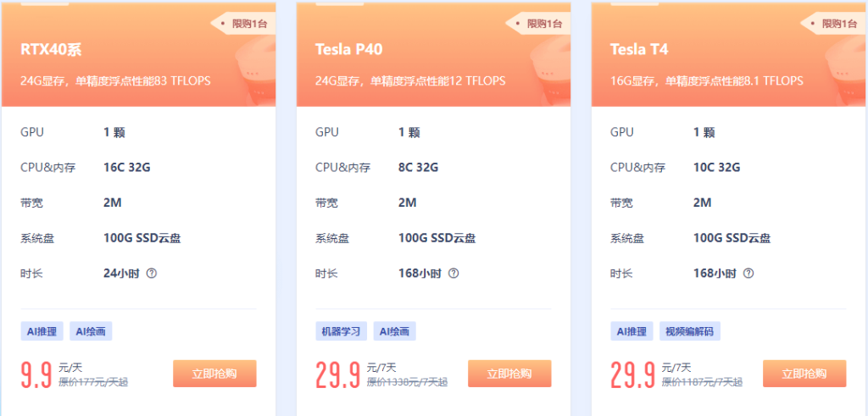Viewport: 868px width, 416px height.
Task: Click the 29.9 price on Tesla T4 card
Action: tap(633, 375)
